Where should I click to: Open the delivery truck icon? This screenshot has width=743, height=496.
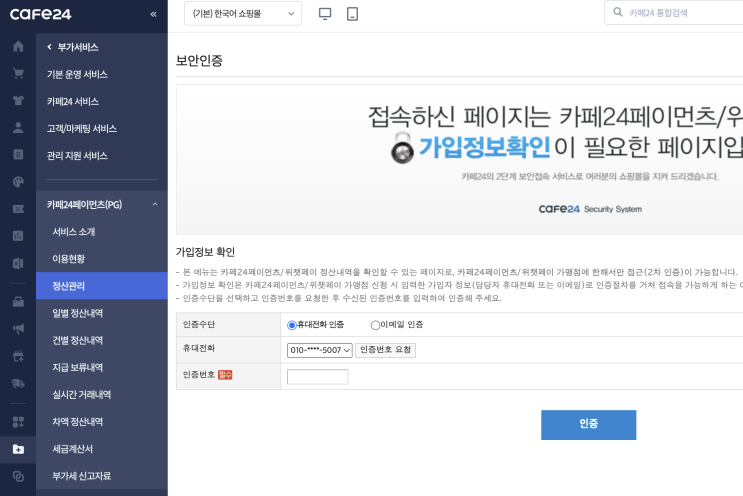pos(18,383)
